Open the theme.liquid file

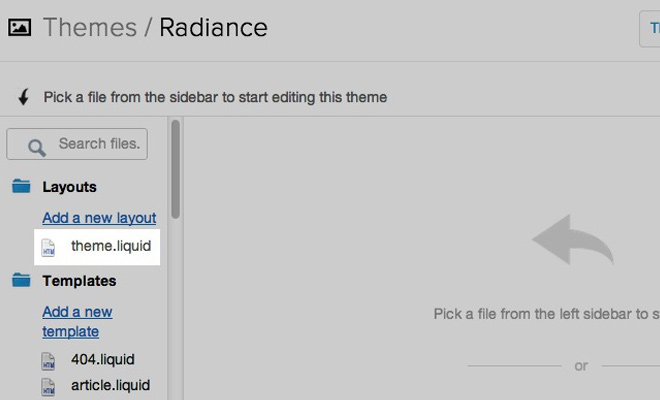110,246
